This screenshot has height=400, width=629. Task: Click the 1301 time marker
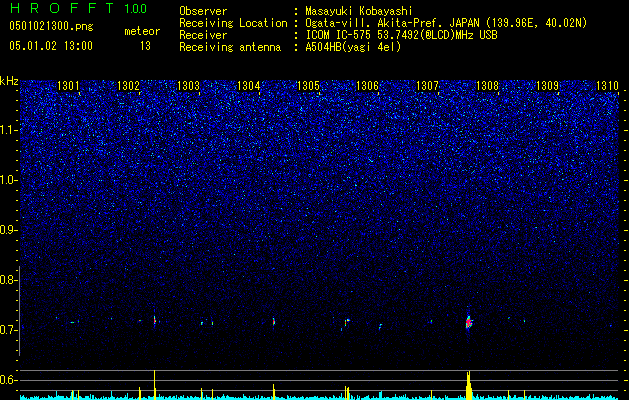[68, 85]
